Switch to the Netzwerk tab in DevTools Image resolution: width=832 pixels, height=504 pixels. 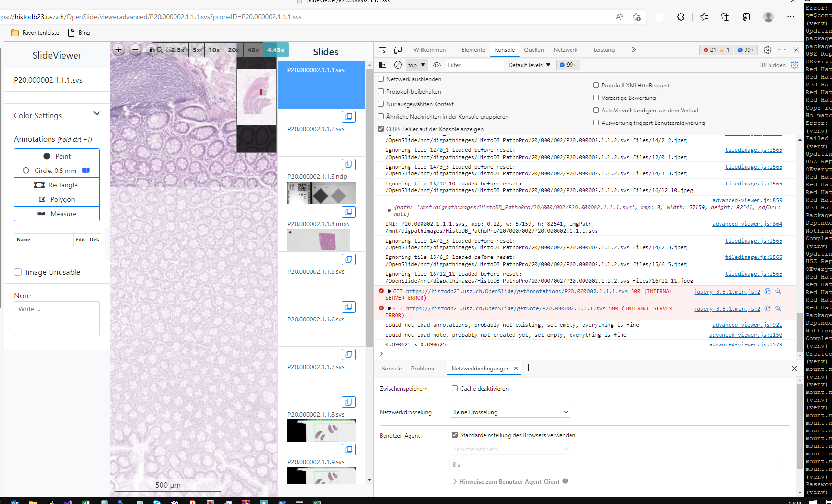click(x=565, y=49)
